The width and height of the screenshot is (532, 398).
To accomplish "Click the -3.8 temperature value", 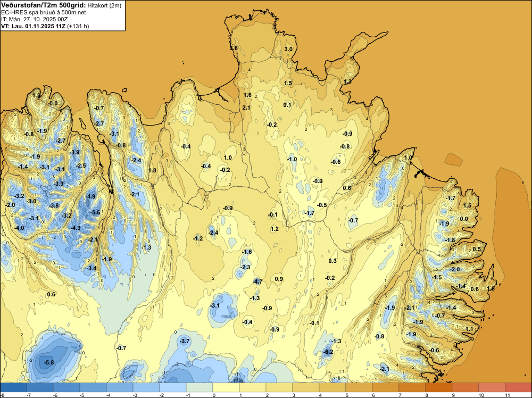I will pyautogui.click(x=54, y=205).
